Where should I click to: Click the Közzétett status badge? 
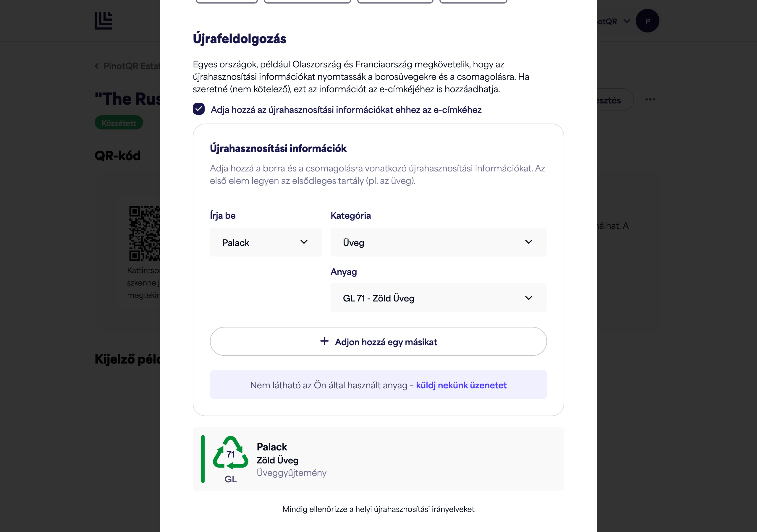119,123
